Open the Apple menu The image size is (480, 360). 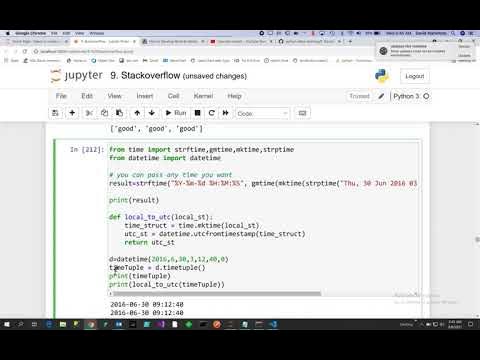point(8,33)
